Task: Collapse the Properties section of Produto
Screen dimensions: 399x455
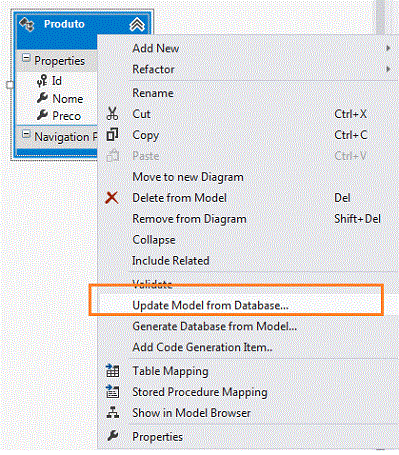Action: 26,58
